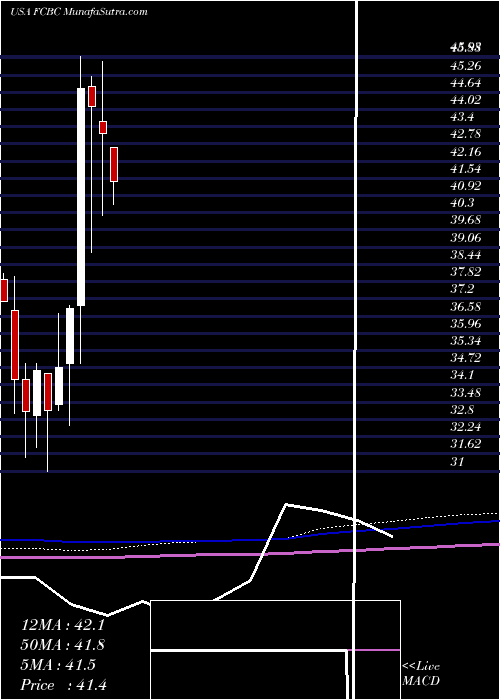Select the 45.26 price axis label
500x700 pixels.
[x=466, y=66]
